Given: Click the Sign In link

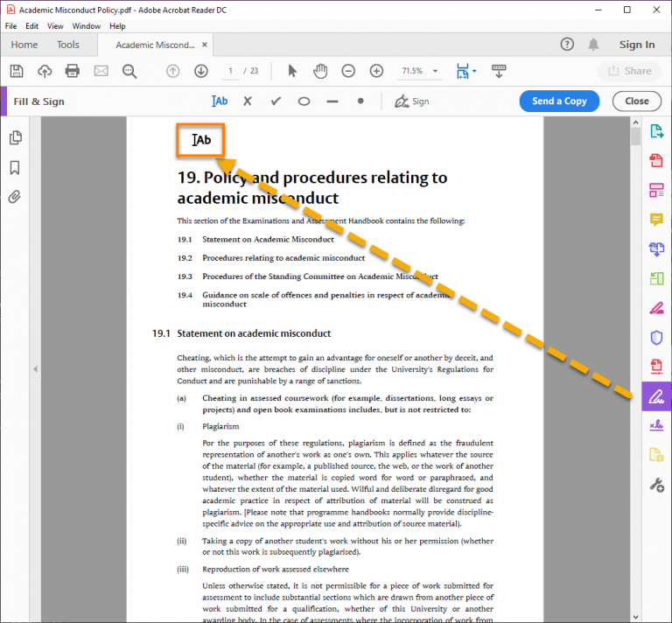Looking at the screenshot, I should (637, 45).
